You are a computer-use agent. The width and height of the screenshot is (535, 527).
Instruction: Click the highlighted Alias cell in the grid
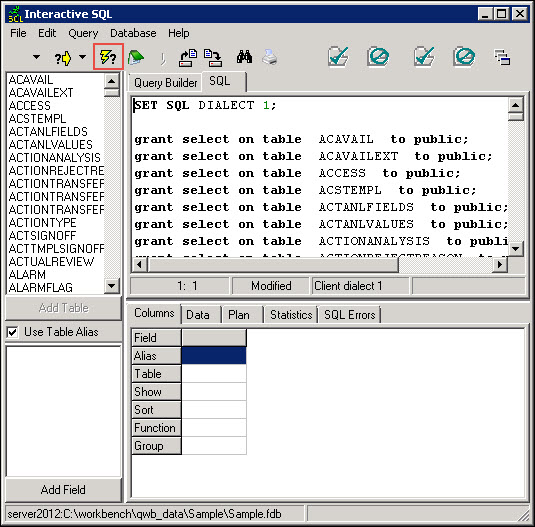coord(214,355)
